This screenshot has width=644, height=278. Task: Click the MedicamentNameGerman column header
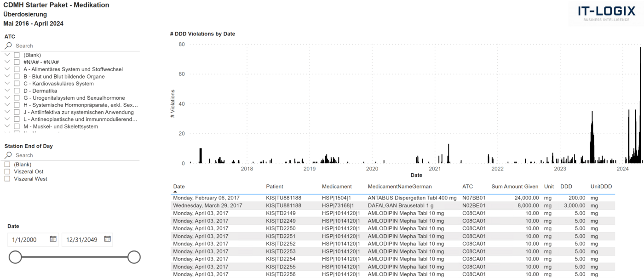point(400,187)
